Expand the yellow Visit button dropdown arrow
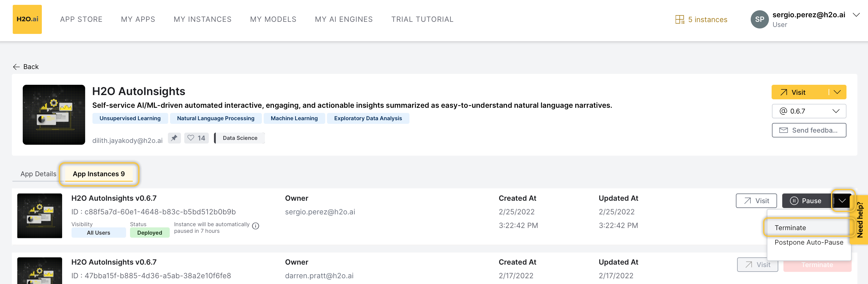Screen dimensions: 868x284 point(837,92)
